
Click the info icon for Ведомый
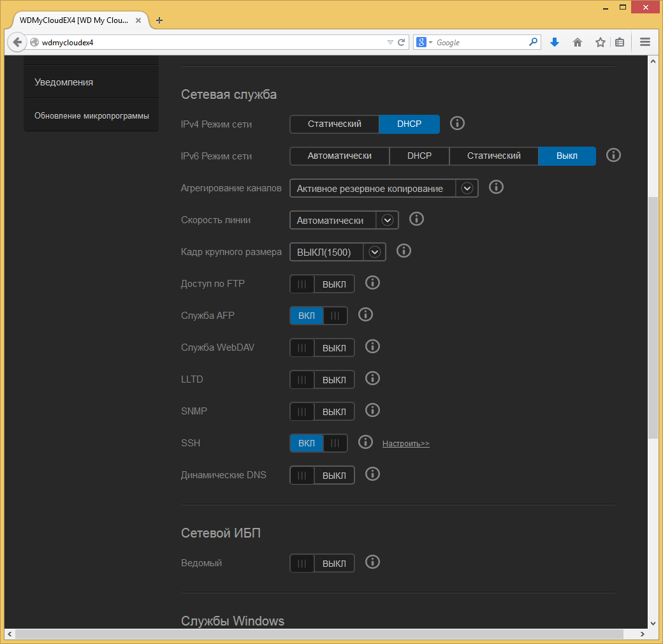click(x=372, y=562)
